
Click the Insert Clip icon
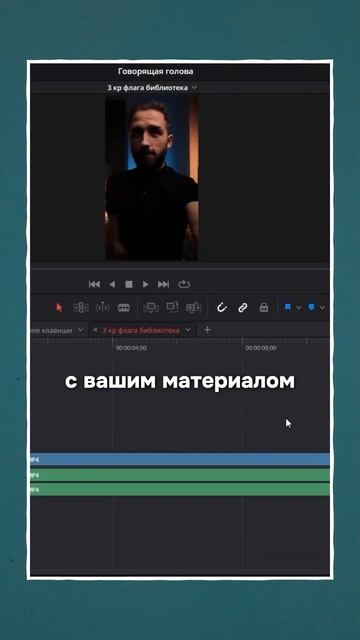[151, 307]
